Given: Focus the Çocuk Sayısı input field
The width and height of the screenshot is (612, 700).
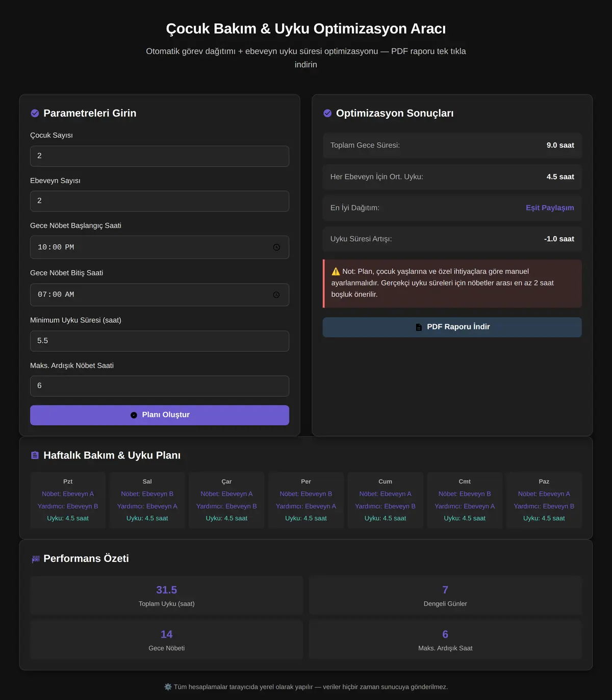Looking at the screenshot, I should tap(160, 156).
